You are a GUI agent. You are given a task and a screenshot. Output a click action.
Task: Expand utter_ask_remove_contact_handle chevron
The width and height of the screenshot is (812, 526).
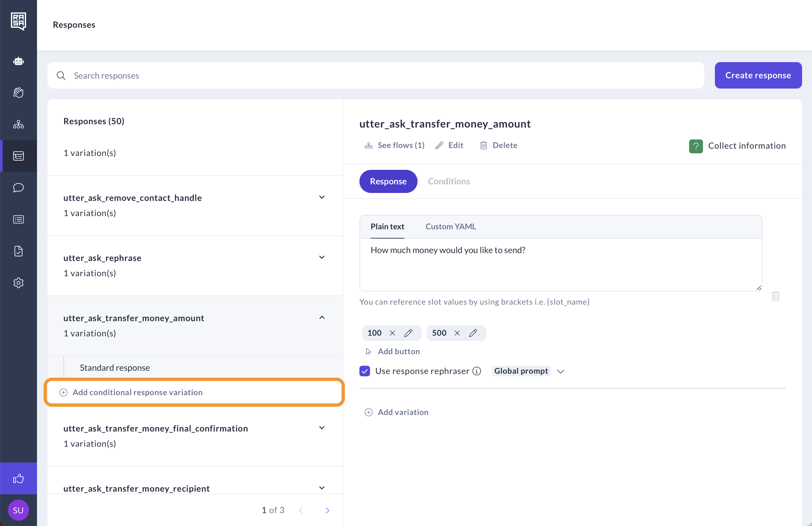point(321,197)
